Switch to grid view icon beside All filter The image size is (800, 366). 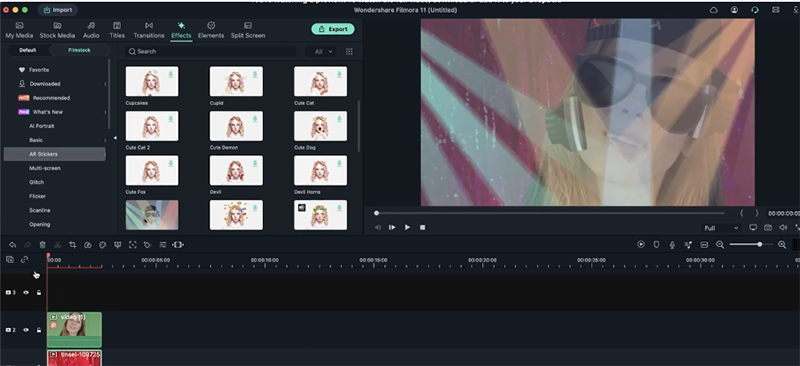click(349, 52)
